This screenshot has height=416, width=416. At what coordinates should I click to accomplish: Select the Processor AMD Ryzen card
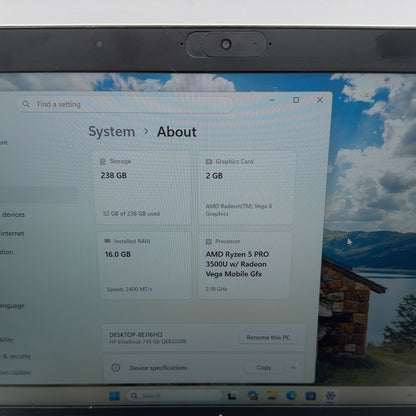245,265
